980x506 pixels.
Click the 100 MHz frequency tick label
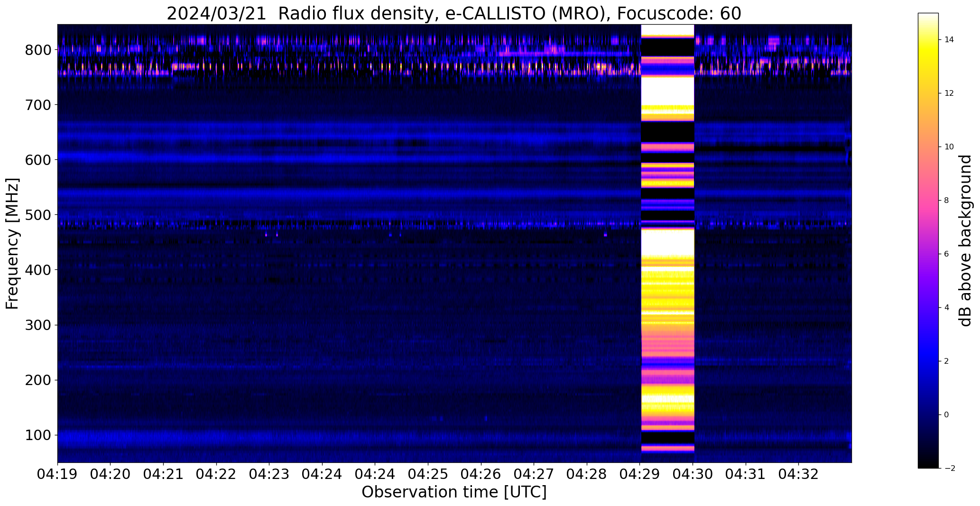pyautogui.click(x=37, y=435)
